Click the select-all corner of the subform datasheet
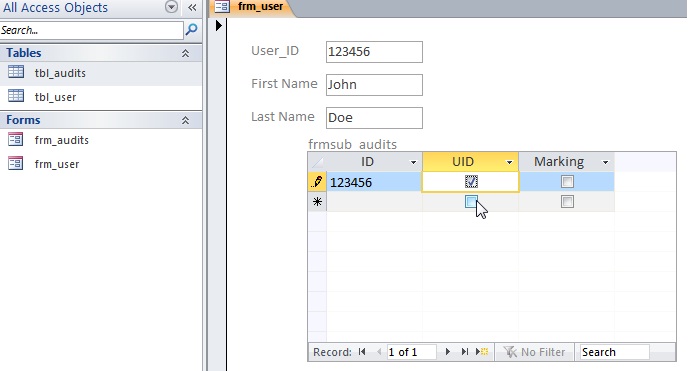 click(x=317, y=162)
